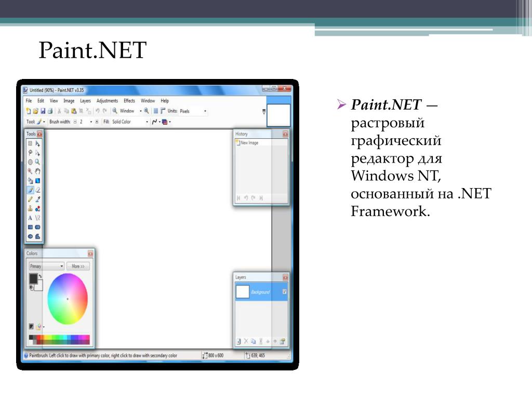Image resolution: width=532 pixels, height=399 pixels.
Task: Open the Effects menu
Action: pyautogui.click(x=129, y=101)
